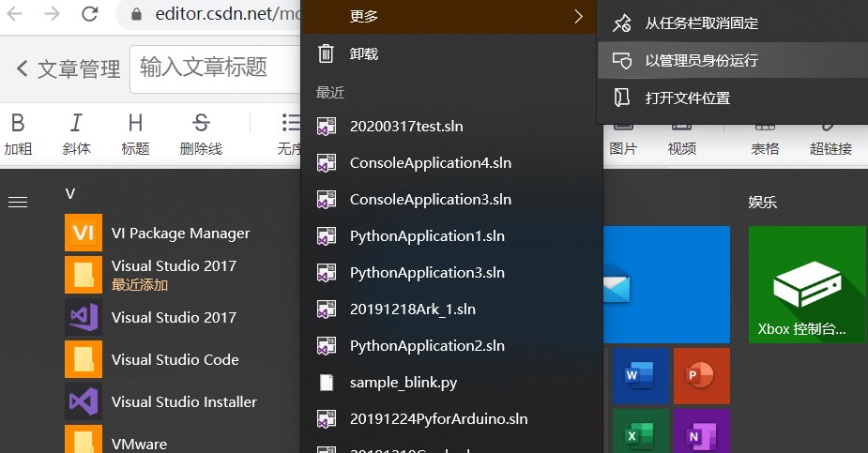Insert a heading with the 标题 button
This screenshot has height=453, width=868.
[x=135, y=134]
